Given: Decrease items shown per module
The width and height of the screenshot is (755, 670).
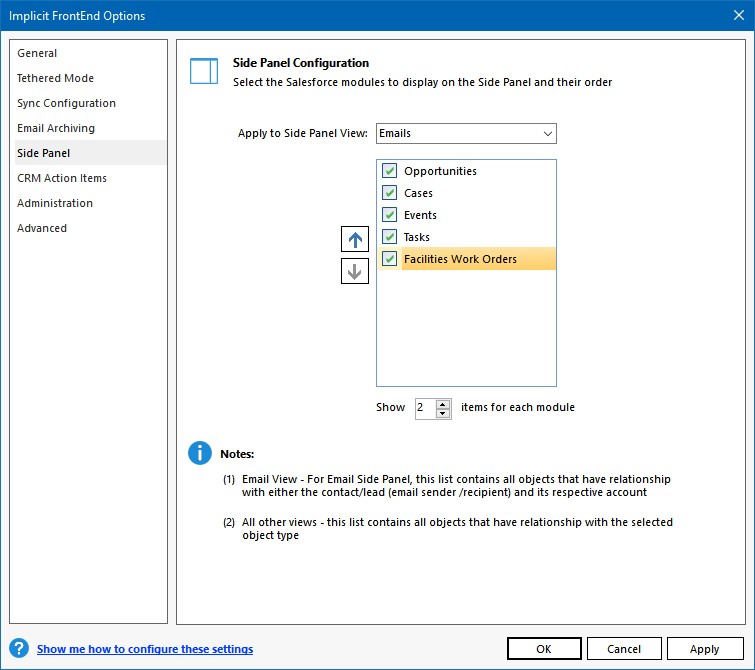Looking at the screenshot, I should pyautogui.click(x=443, y=413).
